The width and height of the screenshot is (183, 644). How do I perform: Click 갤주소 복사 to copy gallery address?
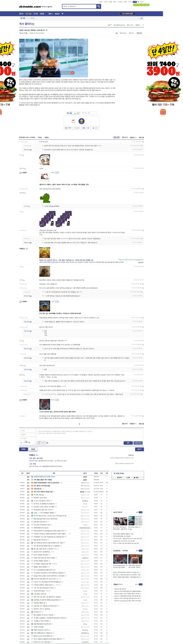[130, 25]
